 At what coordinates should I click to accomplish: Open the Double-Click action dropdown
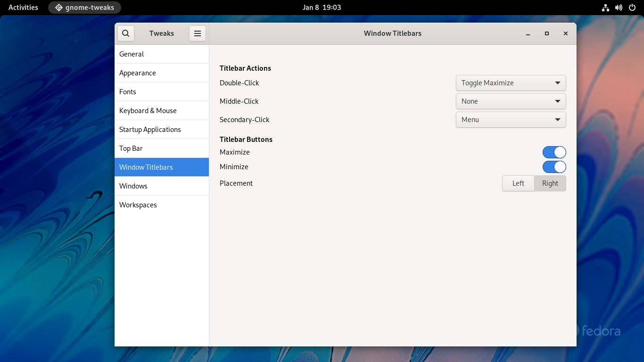point(511,83)
